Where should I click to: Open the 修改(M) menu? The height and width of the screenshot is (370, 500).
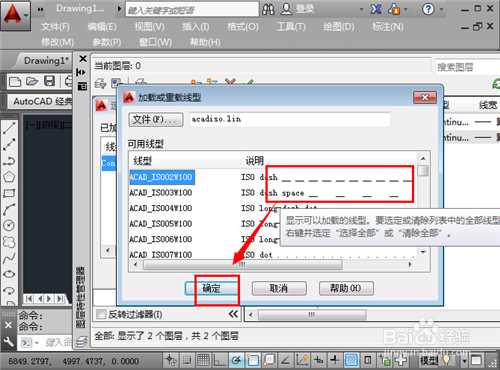pyautogui.click(x=57, y=42)
